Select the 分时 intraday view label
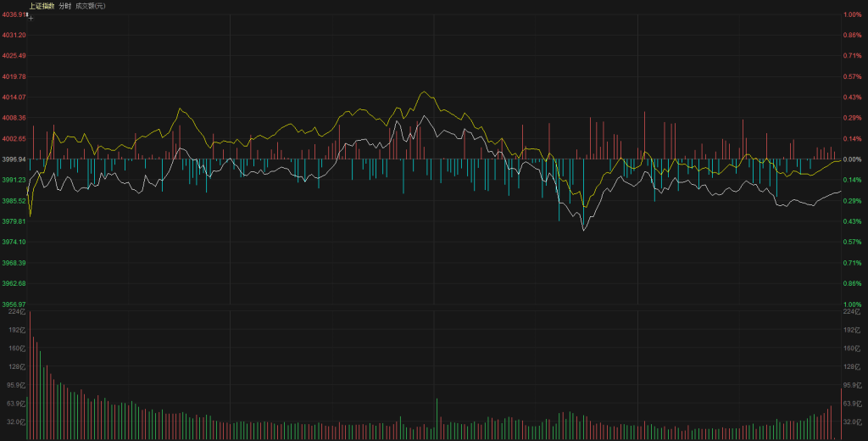This screenshot has width=868, height=441. tap(64, 6)
